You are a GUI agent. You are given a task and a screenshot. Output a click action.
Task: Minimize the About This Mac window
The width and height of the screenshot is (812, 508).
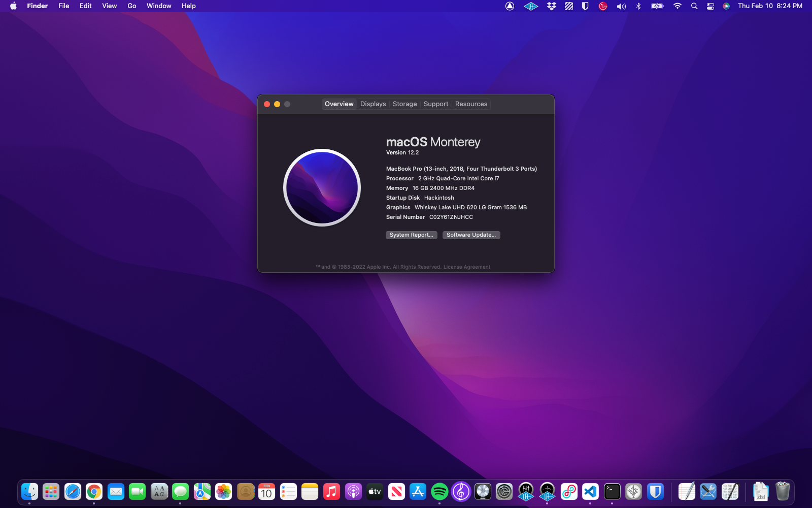277,104
